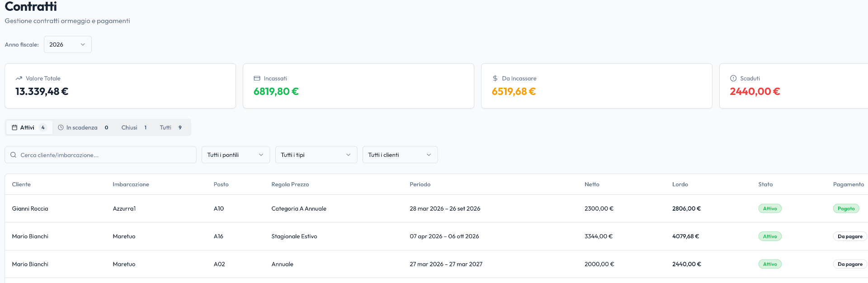This screenshot has width=868, height=283.
Task: Switch to the Chiusi tab
Action: click(134, 127)
